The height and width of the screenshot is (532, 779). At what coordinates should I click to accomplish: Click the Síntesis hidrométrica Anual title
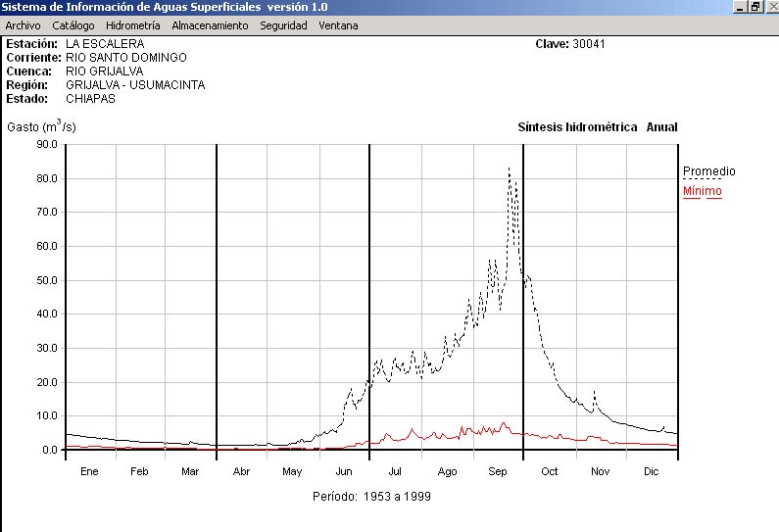tap(597, 127)
